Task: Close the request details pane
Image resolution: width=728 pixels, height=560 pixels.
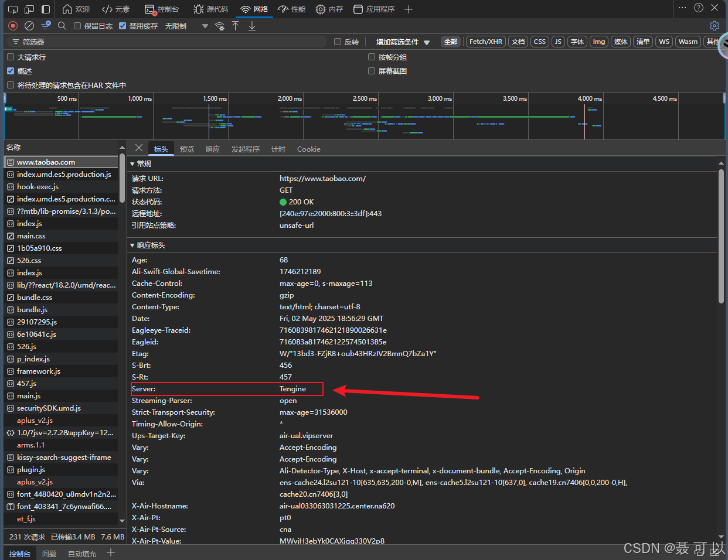Action: (x=139, y=148)
